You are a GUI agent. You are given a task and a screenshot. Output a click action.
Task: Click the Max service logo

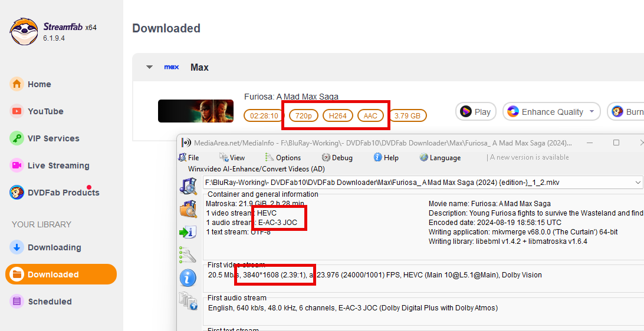pos(171,67)
